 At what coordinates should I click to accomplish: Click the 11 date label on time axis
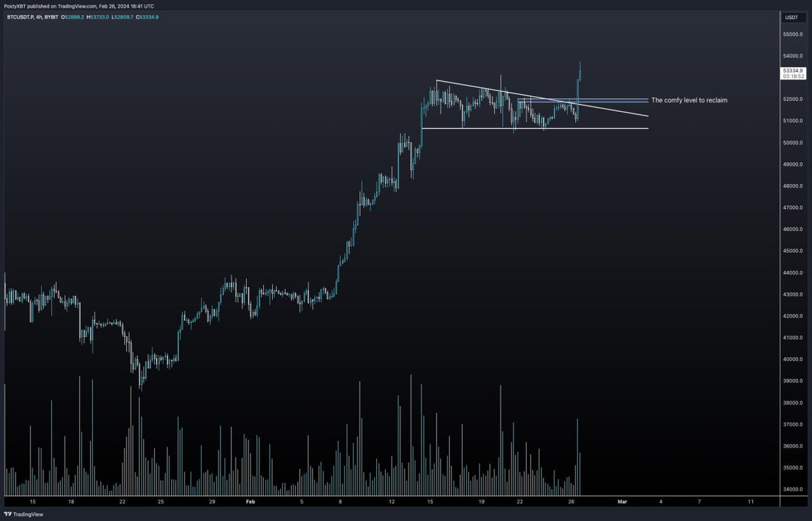click(x=751, y=501)
